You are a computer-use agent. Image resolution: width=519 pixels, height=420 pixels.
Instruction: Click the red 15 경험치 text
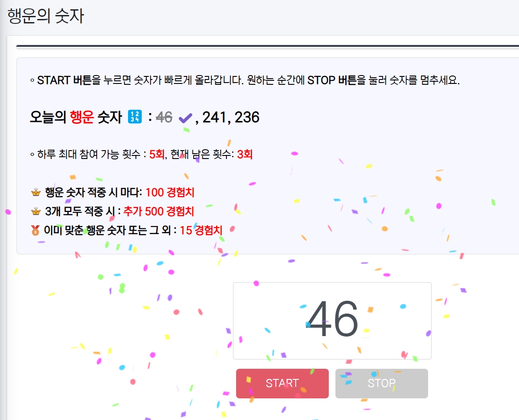201,230
